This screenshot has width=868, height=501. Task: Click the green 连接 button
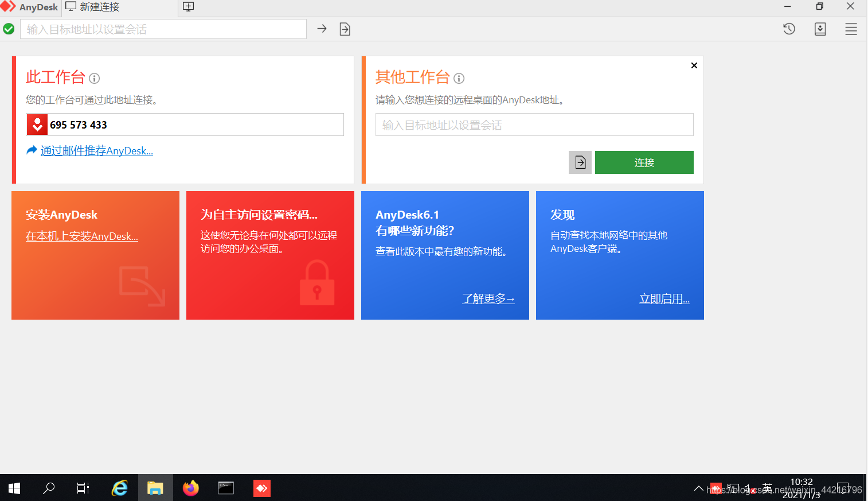coord(644,162)
